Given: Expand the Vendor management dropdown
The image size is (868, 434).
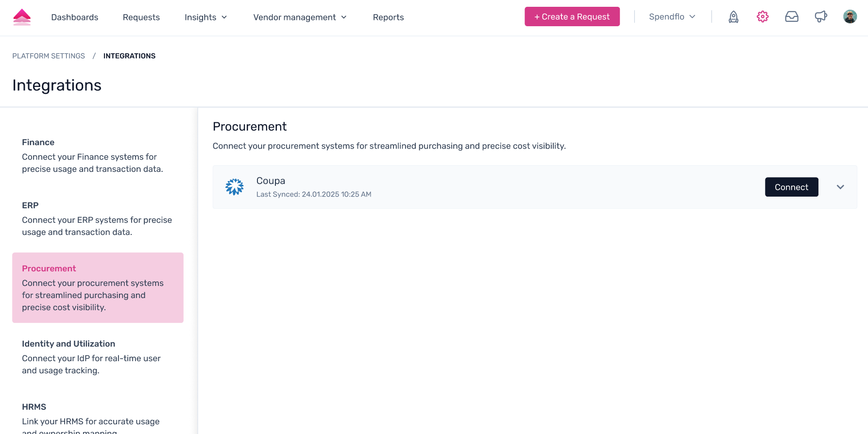Looking at the screenshot, I should (300, 17).
